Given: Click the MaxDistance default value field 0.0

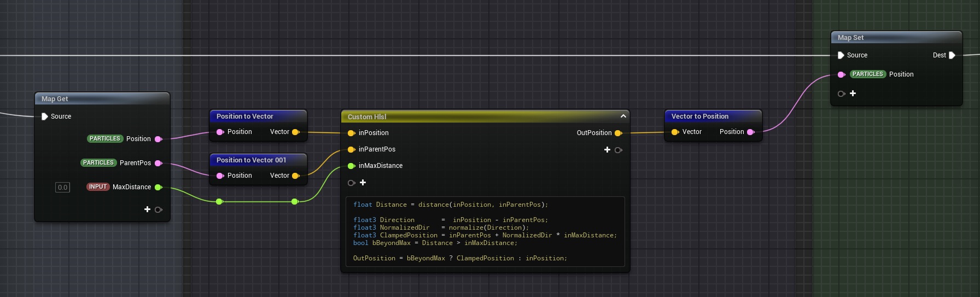Looking at the screenshot, I should [63, 188].
